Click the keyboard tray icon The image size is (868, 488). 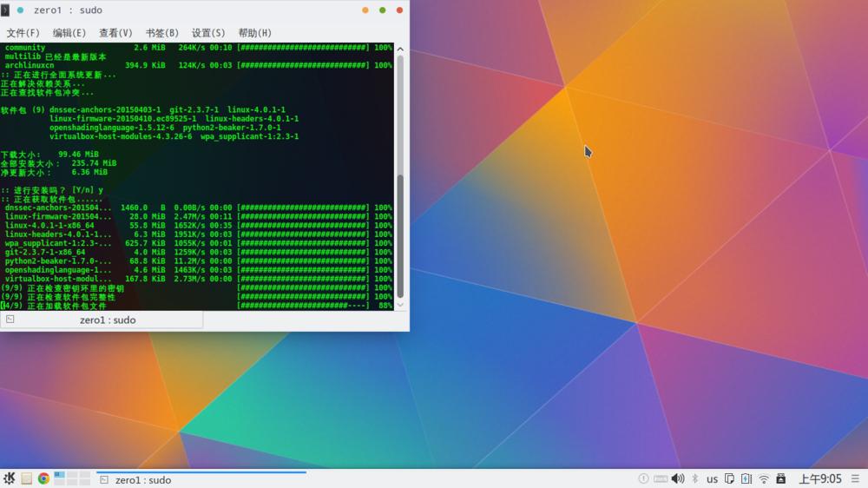[661, 478]
